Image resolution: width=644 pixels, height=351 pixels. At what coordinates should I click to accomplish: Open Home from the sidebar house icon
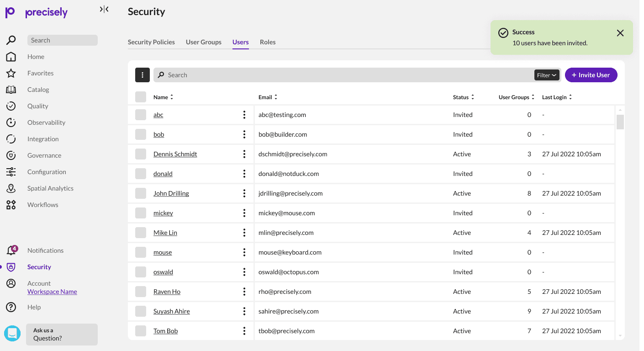(11, 57)
